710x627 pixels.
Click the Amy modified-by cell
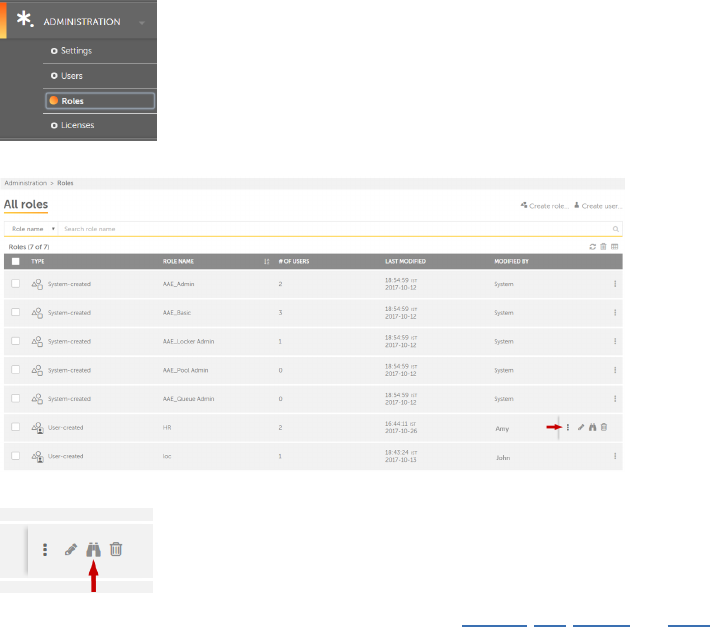[502, 428]
